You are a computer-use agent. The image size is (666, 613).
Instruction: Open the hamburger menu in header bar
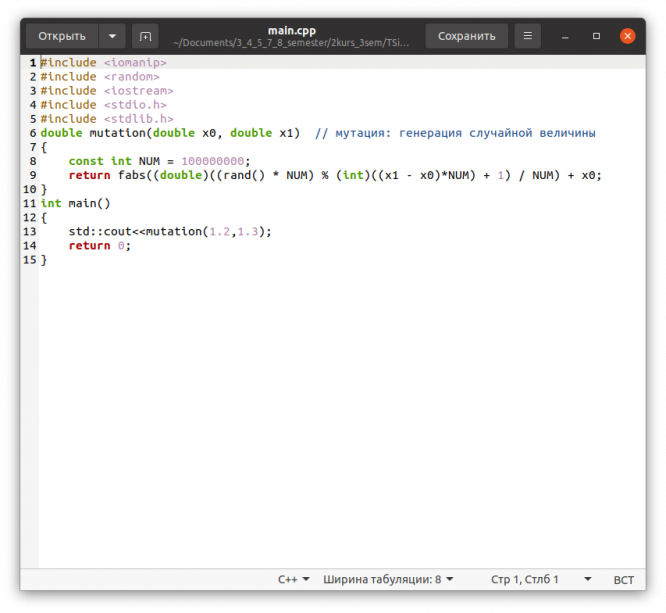529,36
